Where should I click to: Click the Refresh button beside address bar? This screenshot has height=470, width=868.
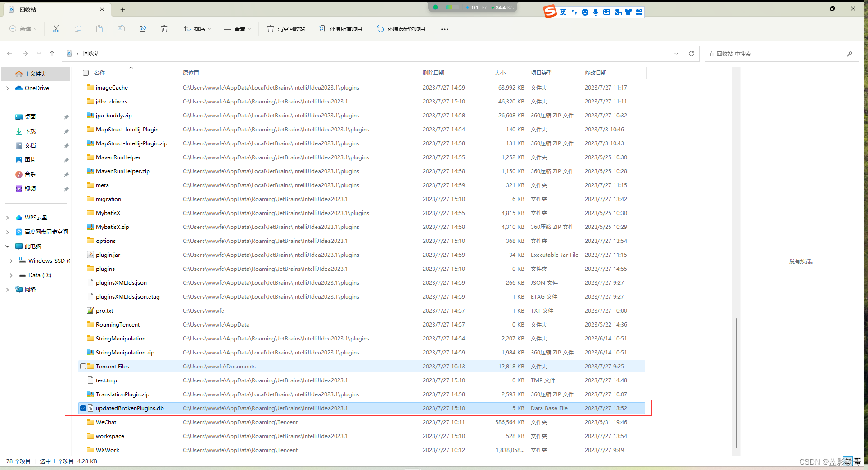pyautogui.click(x=692, y=54)
